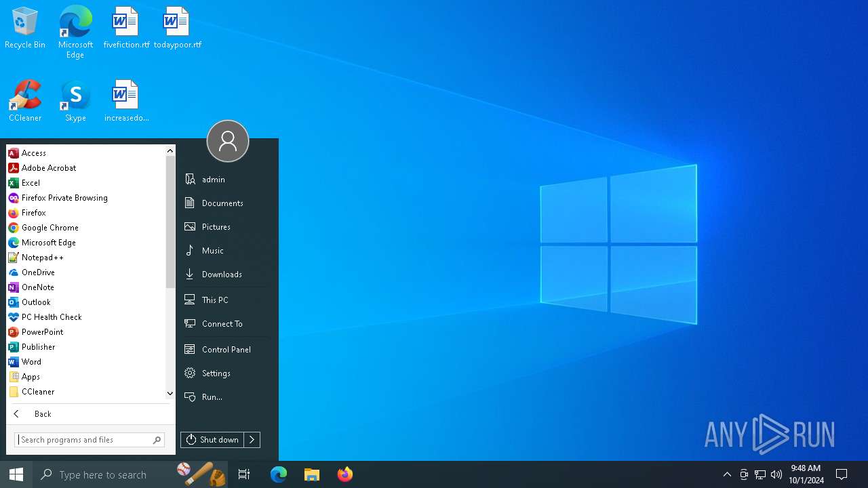The height and width of the screenshot is (488, 868).
Task: Open Task View on the taskbar
Action: pos(244,474)
